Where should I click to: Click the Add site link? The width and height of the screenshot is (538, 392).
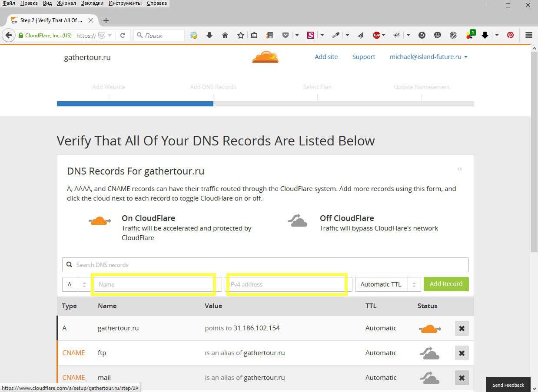click(x=326, y=57)
